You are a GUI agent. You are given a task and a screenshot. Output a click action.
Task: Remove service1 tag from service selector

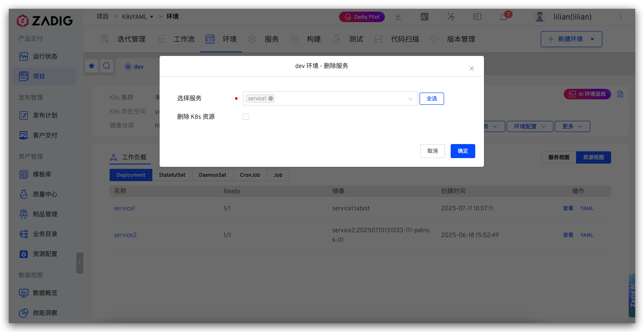(x=270, y=99)
